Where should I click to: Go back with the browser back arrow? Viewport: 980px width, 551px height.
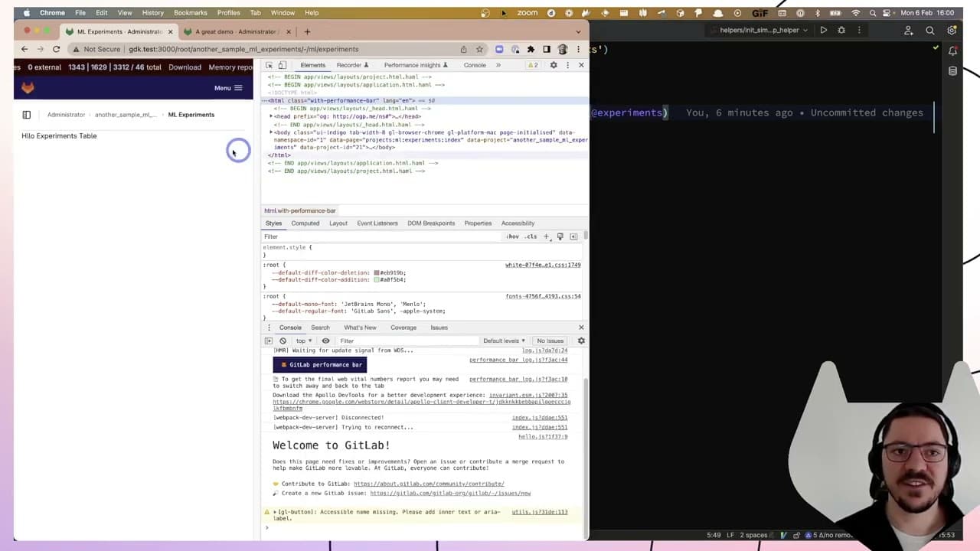tap(24, 49)
